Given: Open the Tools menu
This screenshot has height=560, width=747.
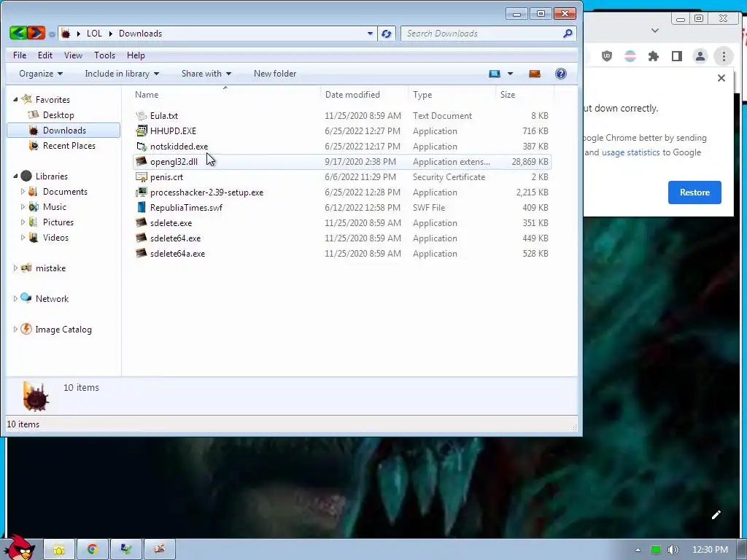Looking at the screenshot, I should click(105, 55).
